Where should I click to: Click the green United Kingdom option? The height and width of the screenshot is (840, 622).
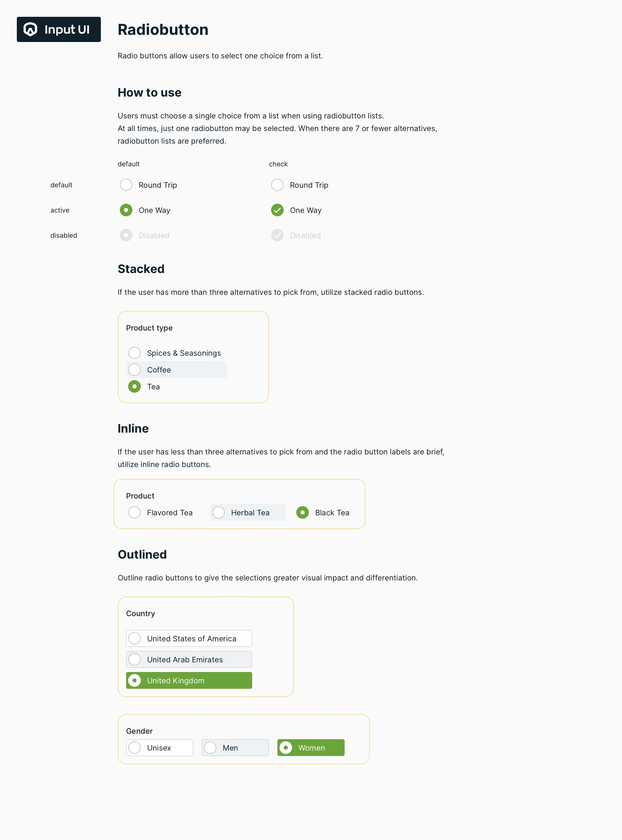point(189,680)
